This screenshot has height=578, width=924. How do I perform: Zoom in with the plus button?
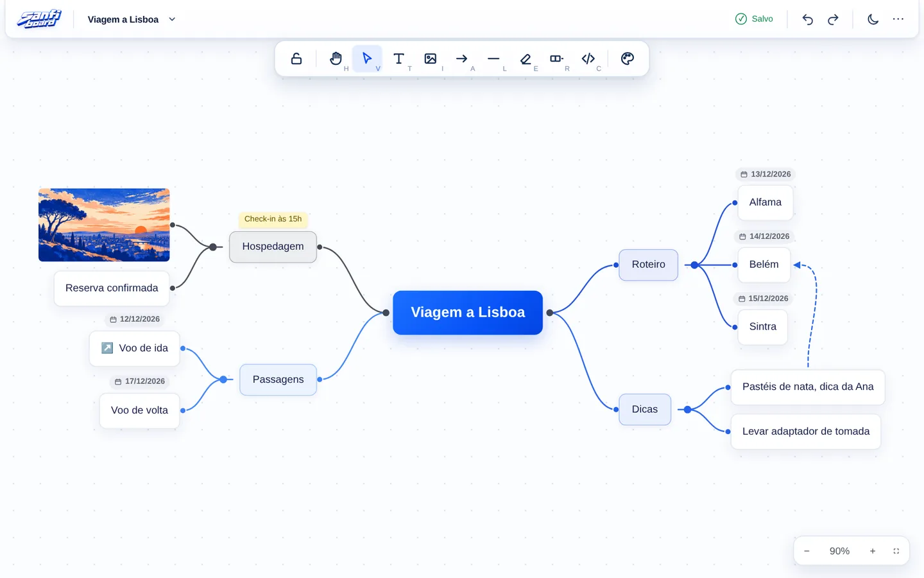pos(873,551)
